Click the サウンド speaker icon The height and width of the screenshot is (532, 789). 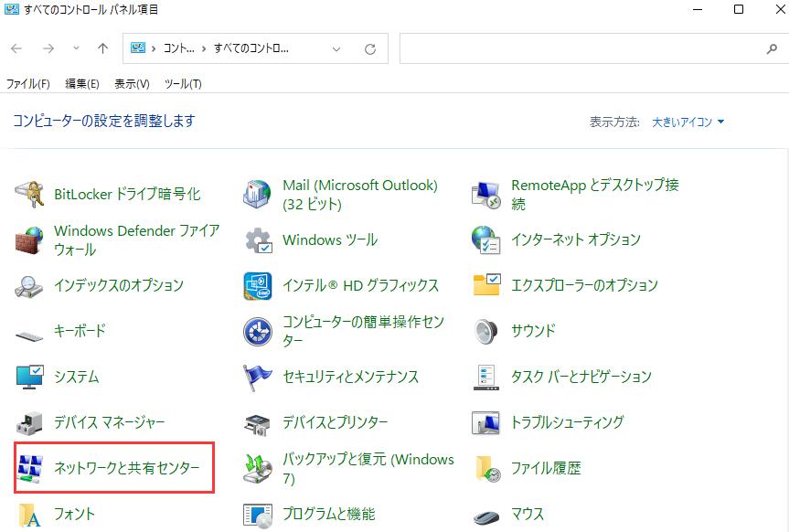click(486, 331)
